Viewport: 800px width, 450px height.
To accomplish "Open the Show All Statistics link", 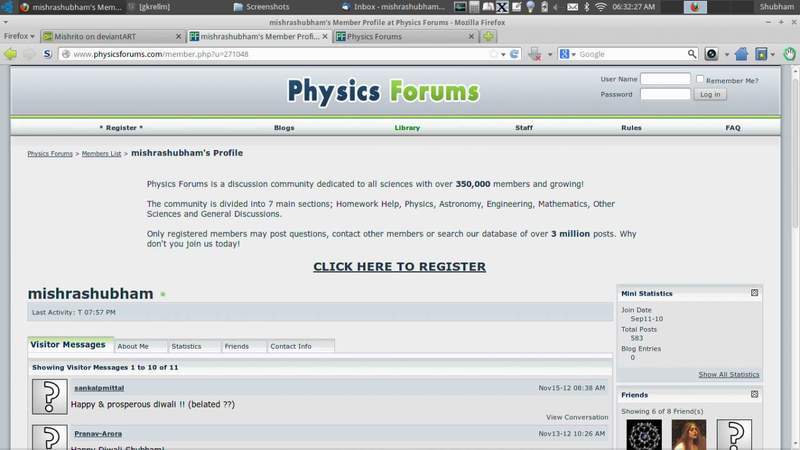I will coord(729,374).
